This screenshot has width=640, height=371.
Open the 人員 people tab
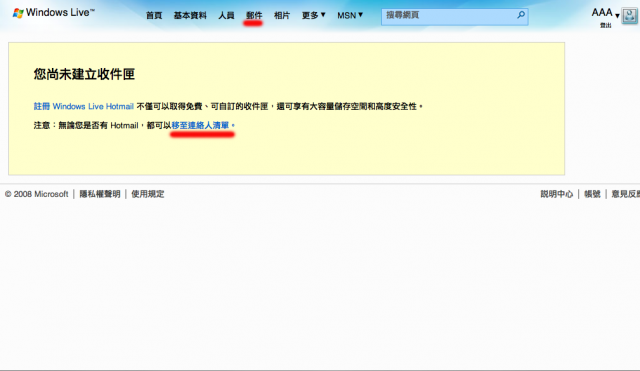pyautogui.click(x=226, y=16)
